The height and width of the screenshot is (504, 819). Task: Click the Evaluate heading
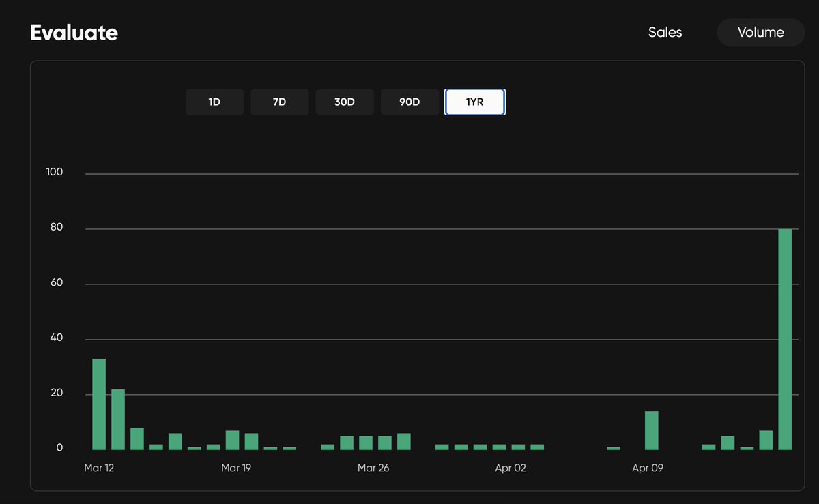pos(74,33)
